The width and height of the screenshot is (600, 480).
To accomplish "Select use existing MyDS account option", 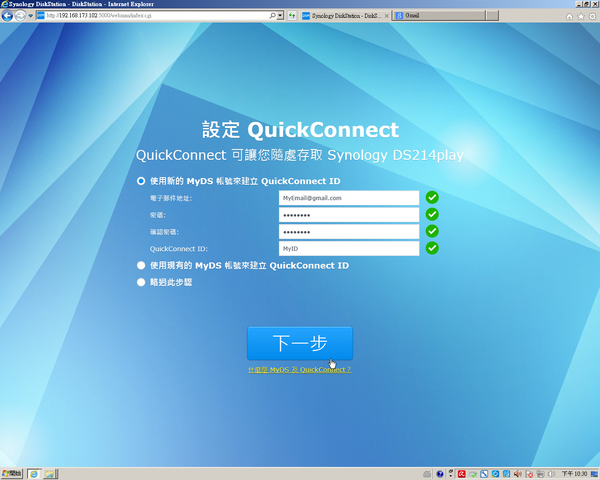I will point(141,265).
